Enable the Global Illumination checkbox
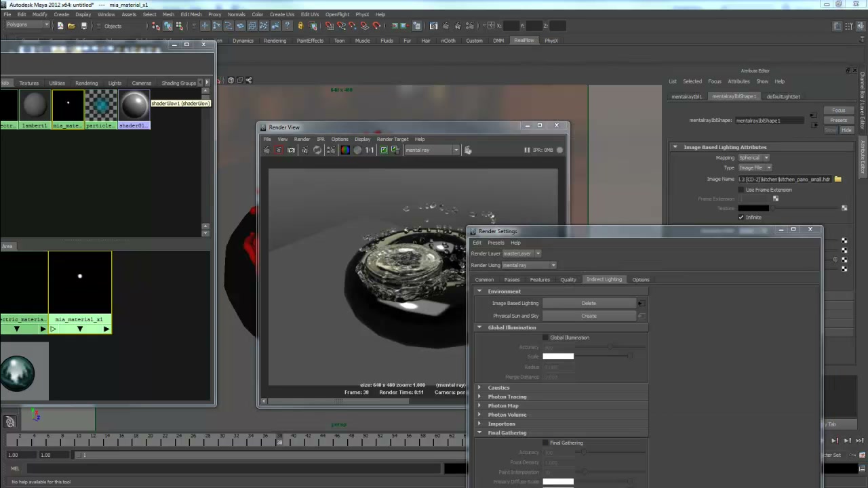 [545, 338]
